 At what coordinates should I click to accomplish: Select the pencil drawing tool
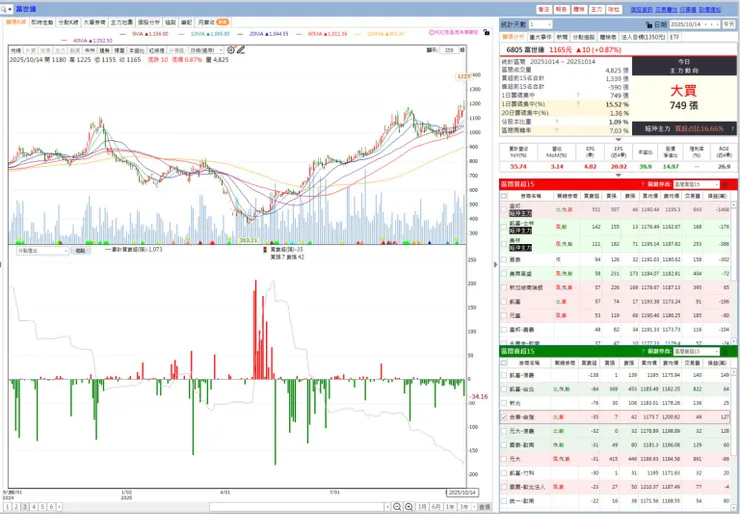point(241,50)
